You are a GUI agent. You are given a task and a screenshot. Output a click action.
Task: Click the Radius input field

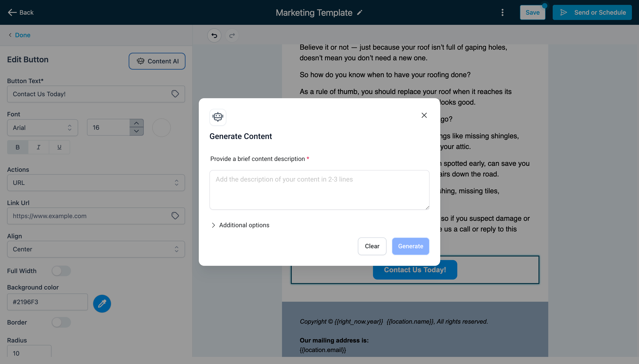pos(29,351)
